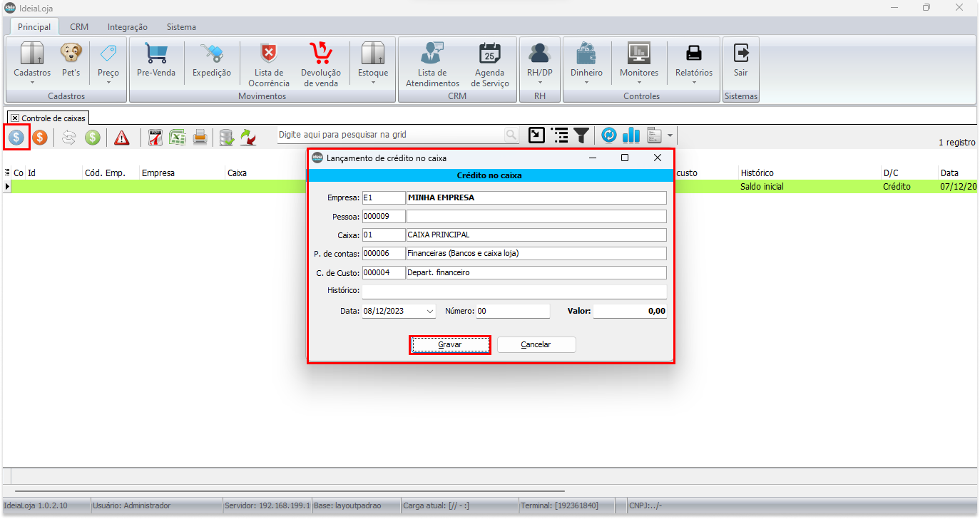
Task: Export grid to Excel icon
Action: pos(178,137)
